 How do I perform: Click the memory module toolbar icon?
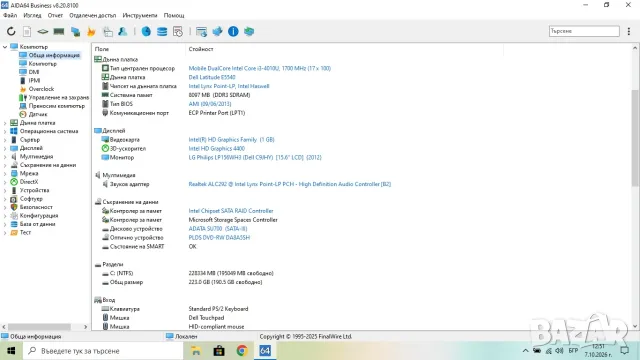(59, 31)
